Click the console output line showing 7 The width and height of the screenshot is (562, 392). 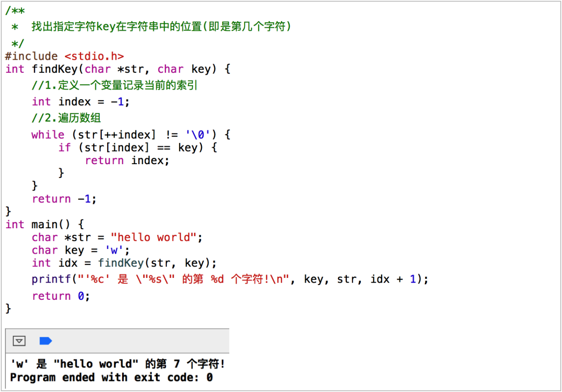tap(117, 364)
